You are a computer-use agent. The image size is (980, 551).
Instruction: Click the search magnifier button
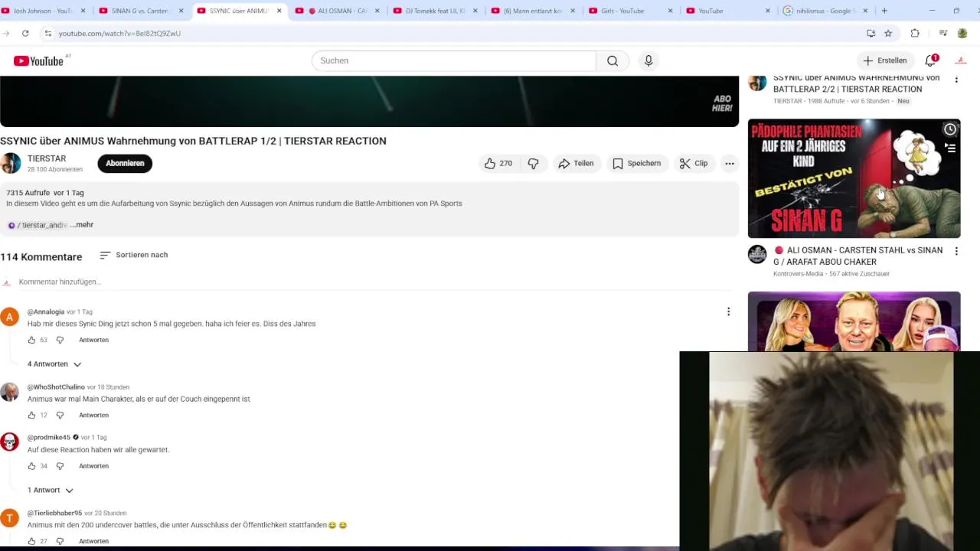pos(612,60)
